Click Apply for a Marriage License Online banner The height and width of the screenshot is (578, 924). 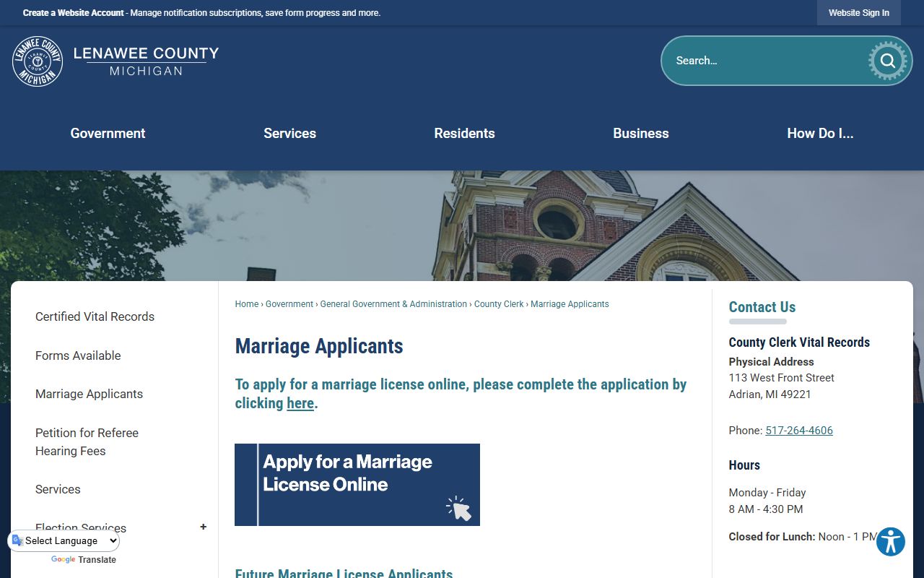click(x=357, y=485)
